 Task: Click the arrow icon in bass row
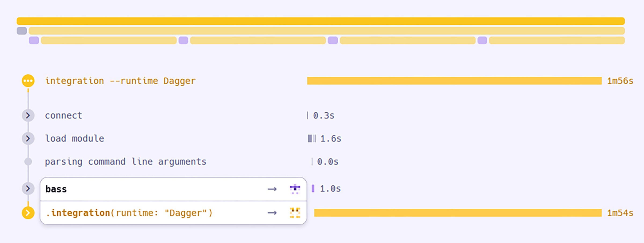272,189
